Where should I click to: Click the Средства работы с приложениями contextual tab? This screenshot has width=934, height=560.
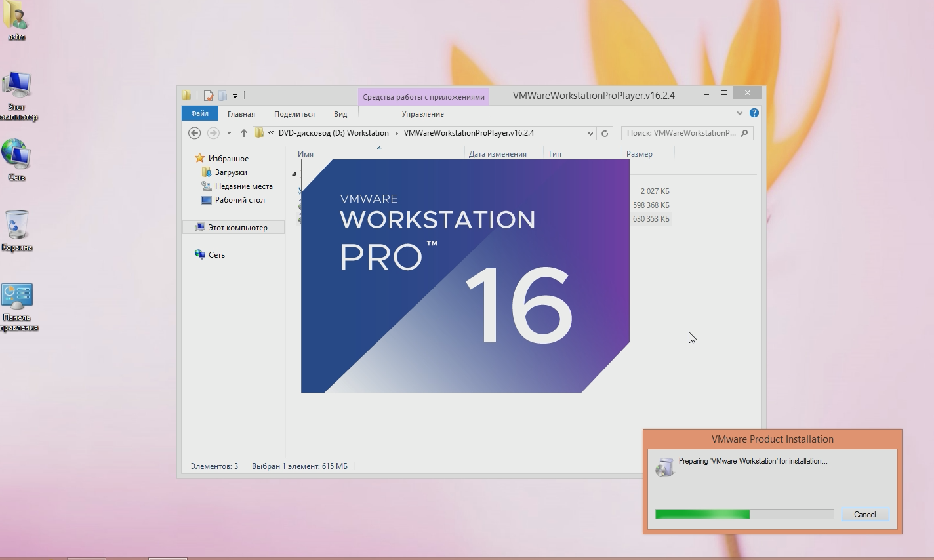point(424,97)
